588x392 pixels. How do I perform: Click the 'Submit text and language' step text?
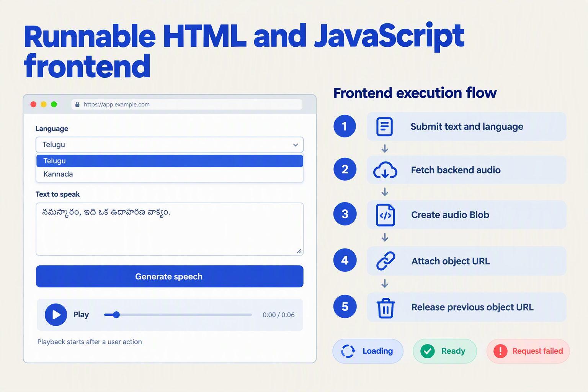[x=467, y=127]
